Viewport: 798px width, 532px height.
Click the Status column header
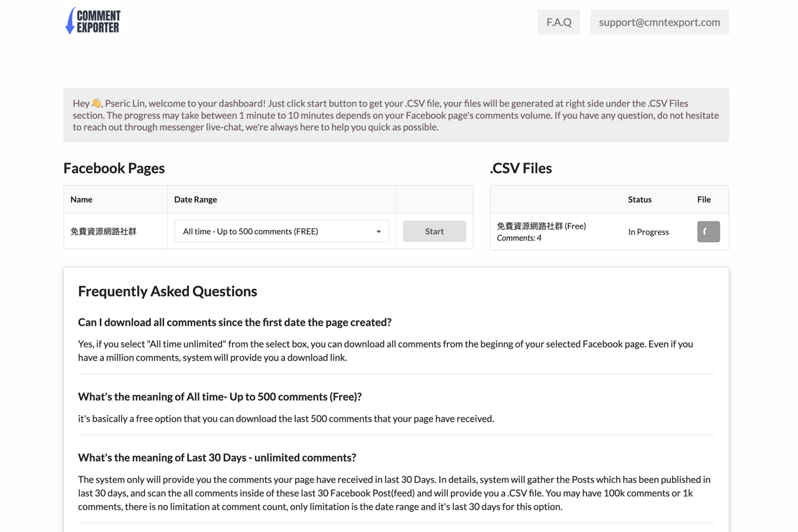pos(640,199)
